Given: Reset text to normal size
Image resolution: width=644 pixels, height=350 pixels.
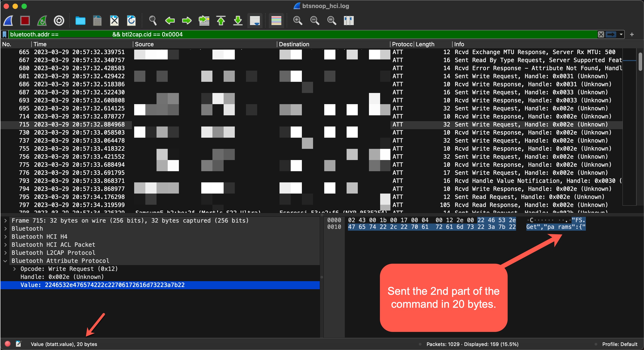Looking at the screenshot, I should pyautogui.click(x=332, y=21).
